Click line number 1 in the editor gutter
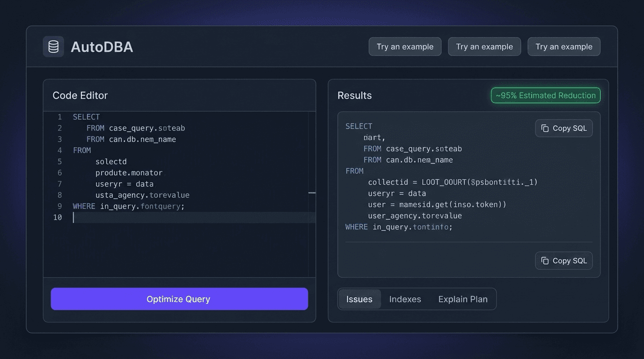Image resolution: width=644 pixels, height=359 pixels. (59, 117)
